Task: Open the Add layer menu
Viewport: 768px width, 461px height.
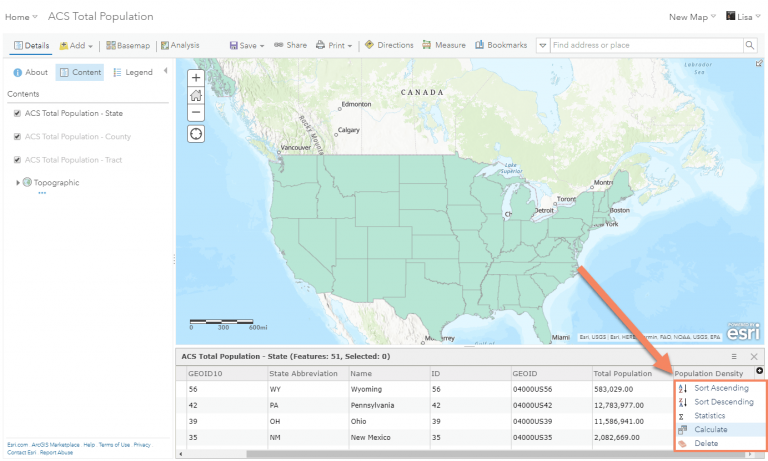Action: (x=76, y=46)
